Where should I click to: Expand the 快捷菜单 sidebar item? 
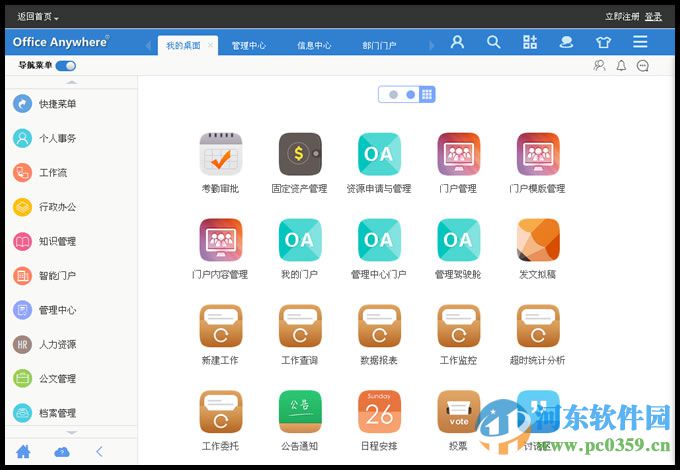72,104
